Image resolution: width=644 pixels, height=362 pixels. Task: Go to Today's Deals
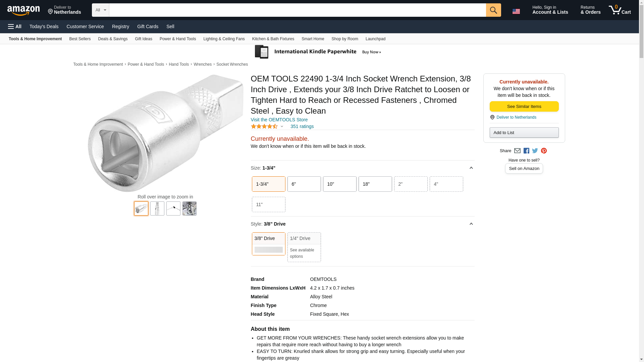[x=44, y=26]
